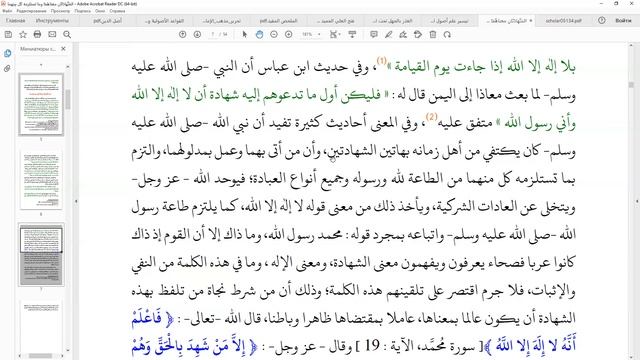Switch to the أصل الدين.pdf tab
Image resolution: width=640 pixels, height=360 pixels.
(x=107, y=20)
